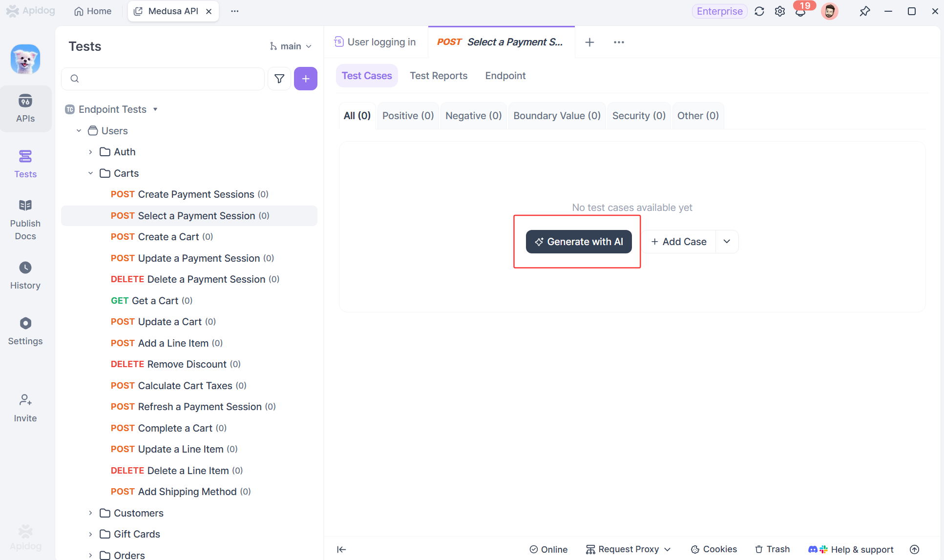Image resolution: width=944 pixels, height=560 pixels.
Task: Open the APIs panel in the sidebar
Action: 25,108
